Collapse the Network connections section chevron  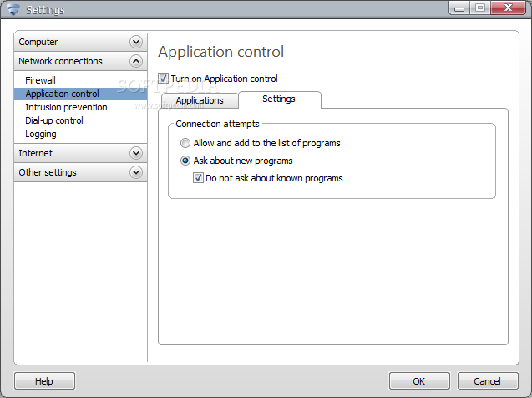pos(136,61)
